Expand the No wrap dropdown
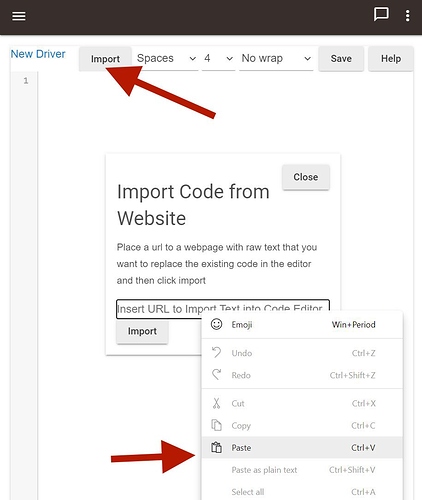 tap(276, 59)
